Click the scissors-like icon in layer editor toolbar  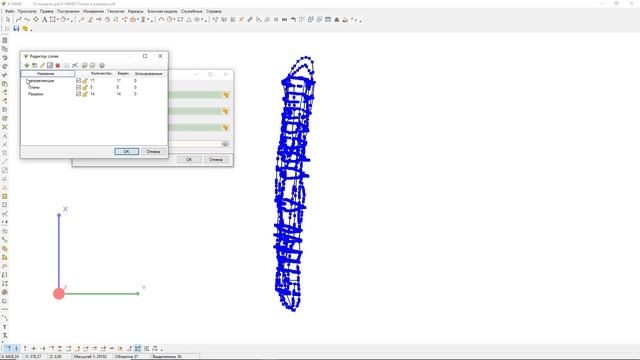(75, 65)
